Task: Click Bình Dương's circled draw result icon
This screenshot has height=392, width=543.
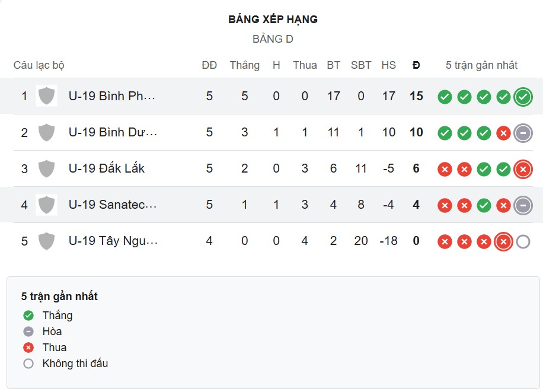Action: (x=522, y=133)
